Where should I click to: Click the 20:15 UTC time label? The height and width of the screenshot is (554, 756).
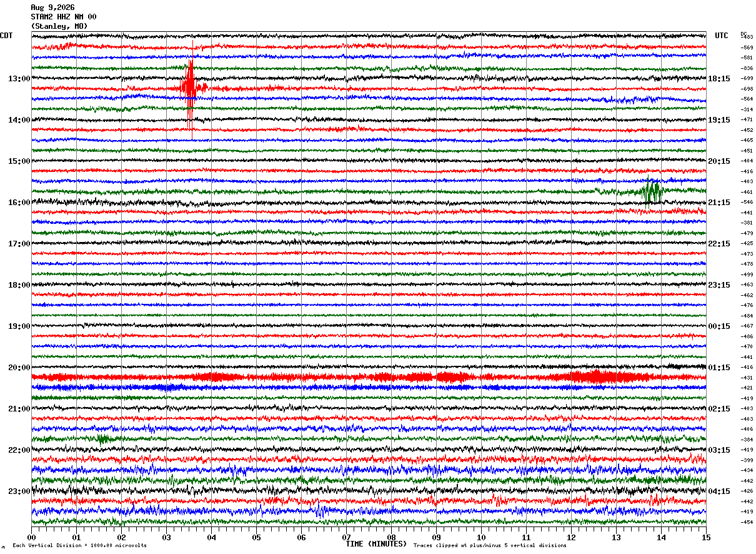pos(719,161)
